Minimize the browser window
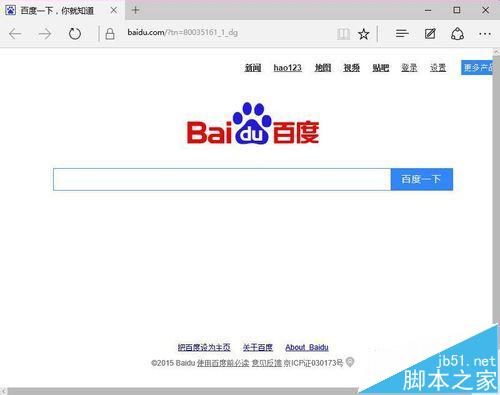The width and height of the screenshot is (500, 395). pos(428,10)
